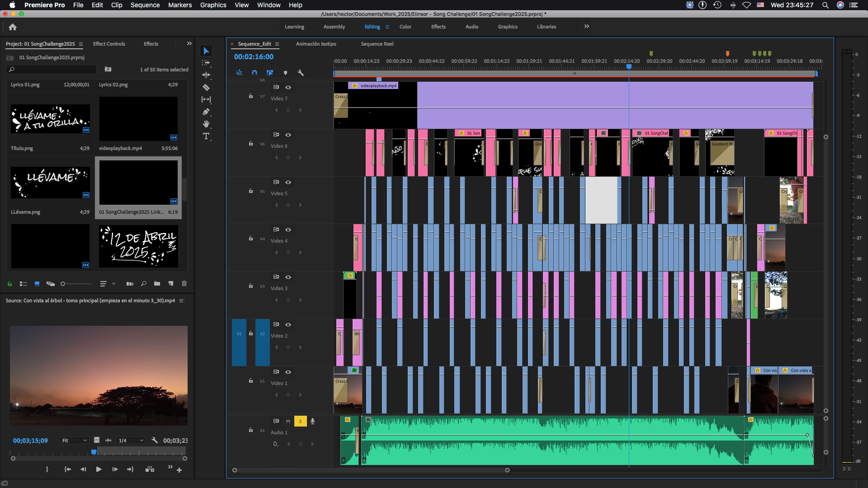
Task: Switch to Audio workspace
Action: pos(472,27)
